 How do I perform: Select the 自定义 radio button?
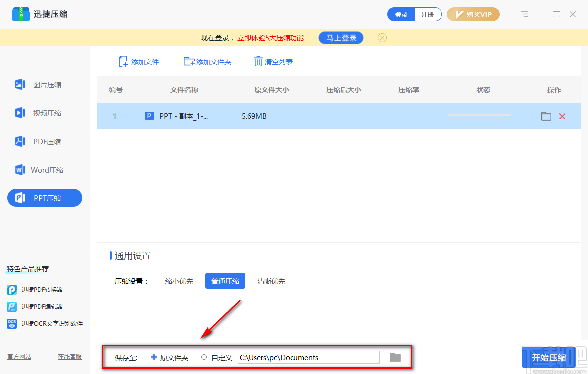click(204, 357)
